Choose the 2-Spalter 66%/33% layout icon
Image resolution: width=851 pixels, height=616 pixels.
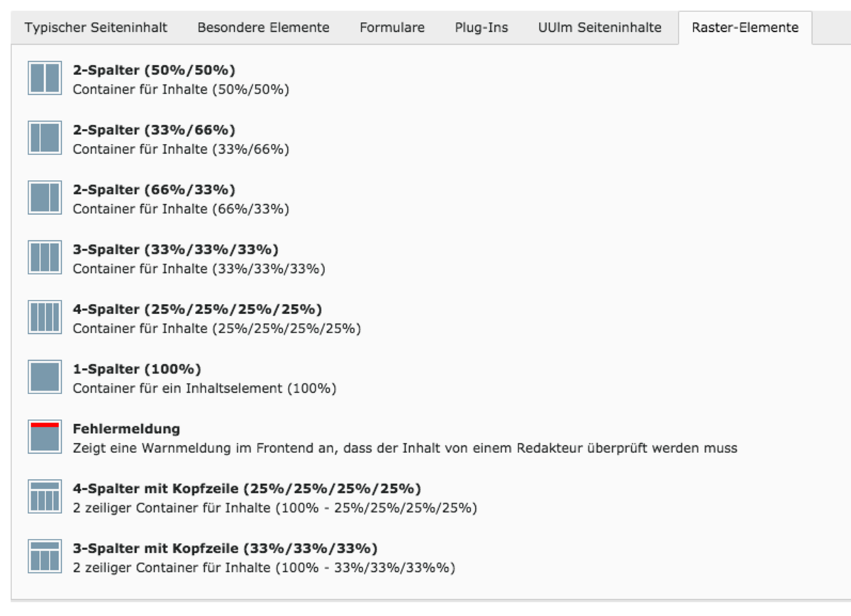click(x=45, y=198)
